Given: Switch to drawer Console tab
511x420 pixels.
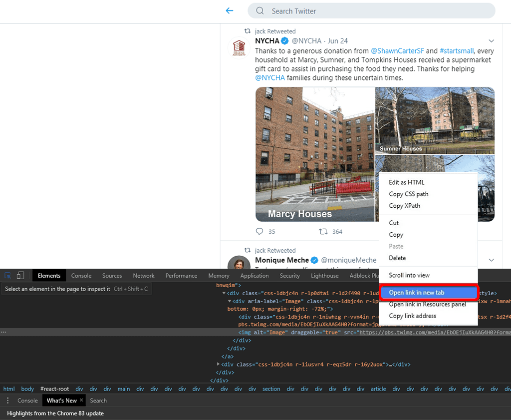Looking at the screenshot, I should pos(27,401).
